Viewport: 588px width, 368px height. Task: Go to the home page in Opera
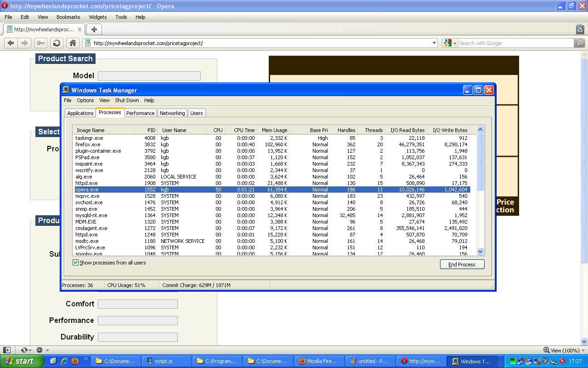pyautogui.click(x=72, y=43)
